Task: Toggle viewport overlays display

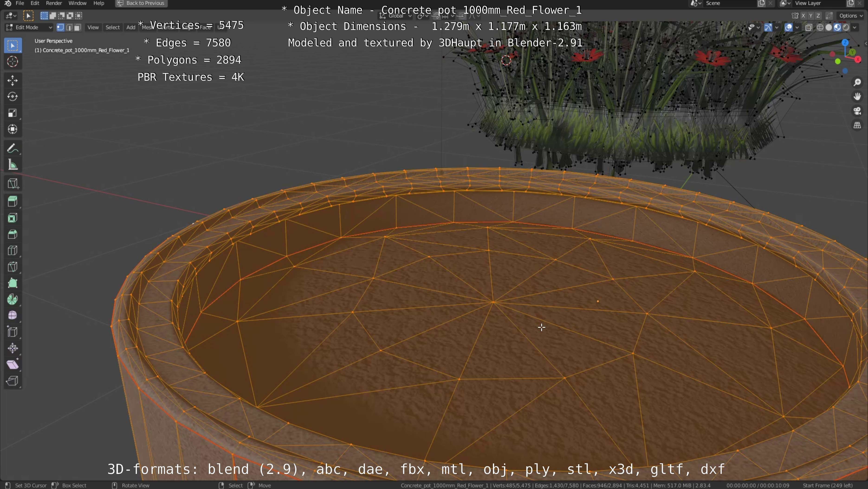Action: (788, 28)
